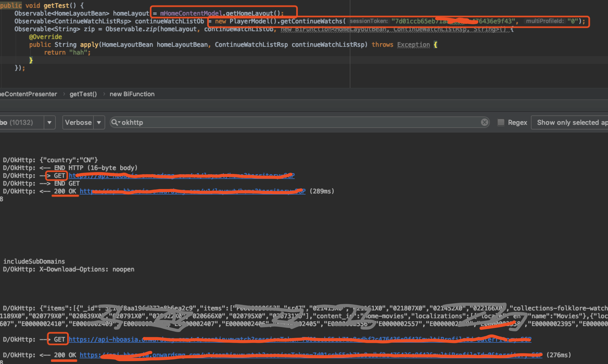Select new BiFunction breadcrumb item
Image resolution: width=608 pixels, height=364 pixels.
click(x=132, y=94)
